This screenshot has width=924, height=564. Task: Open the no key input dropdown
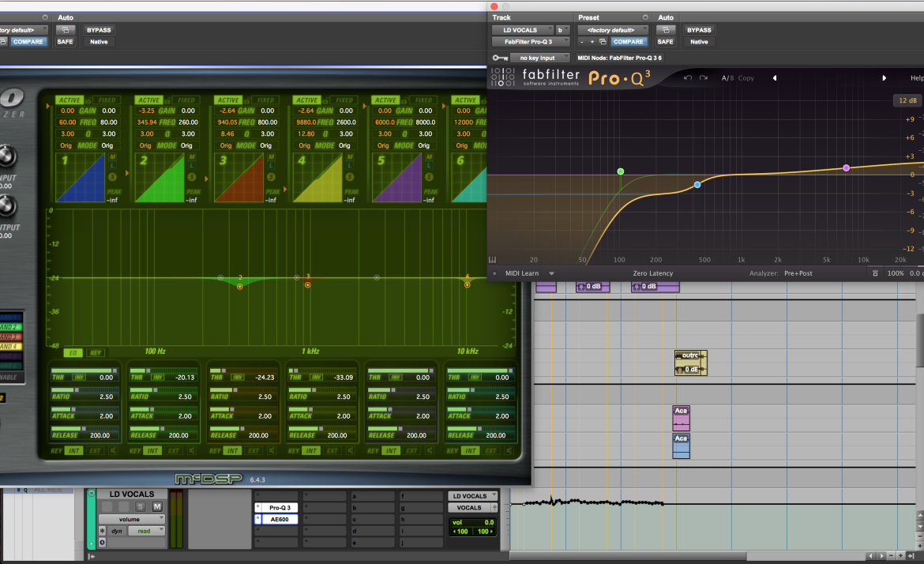tap(539, 58)
